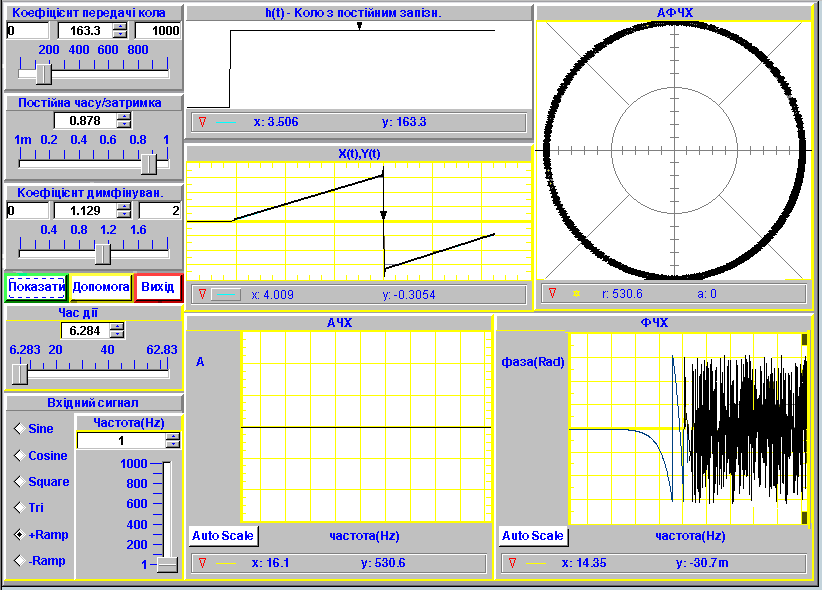
Task: Click damping value field 1.129
Action: coord(85,211)
